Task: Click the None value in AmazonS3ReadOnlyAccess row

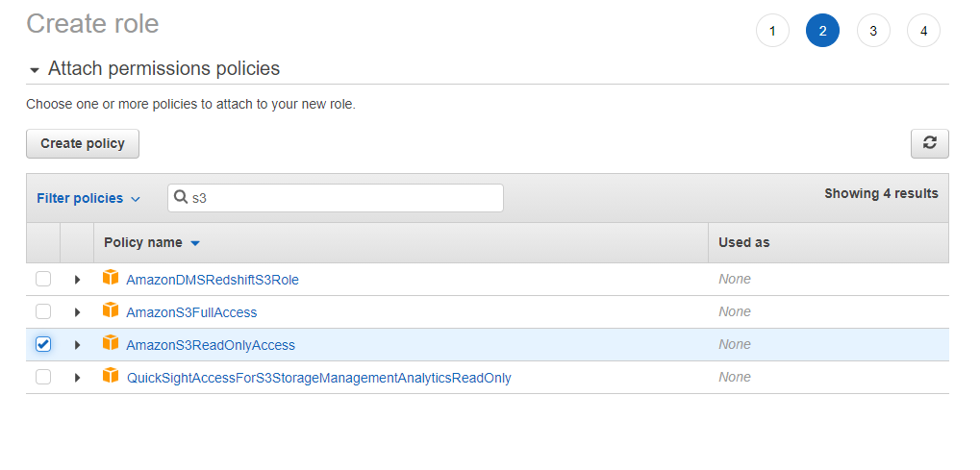Action: (x=735, y=344)
